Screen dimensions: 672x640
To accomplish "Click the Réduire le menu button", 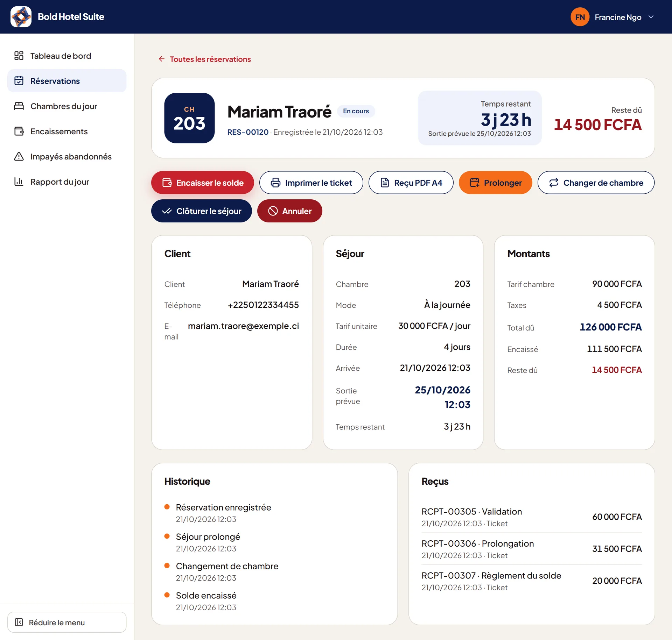I will tap(67, 622).
